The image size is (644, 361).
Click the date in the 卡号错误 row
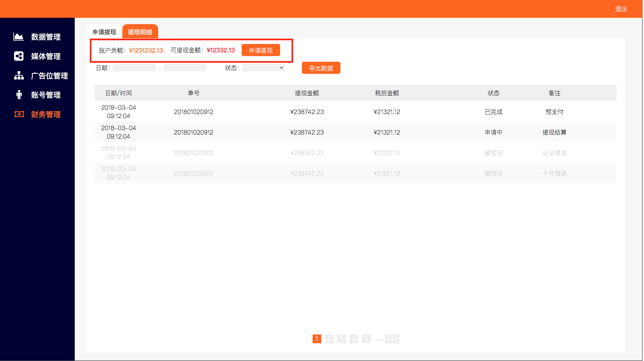[x=119, y=173]
